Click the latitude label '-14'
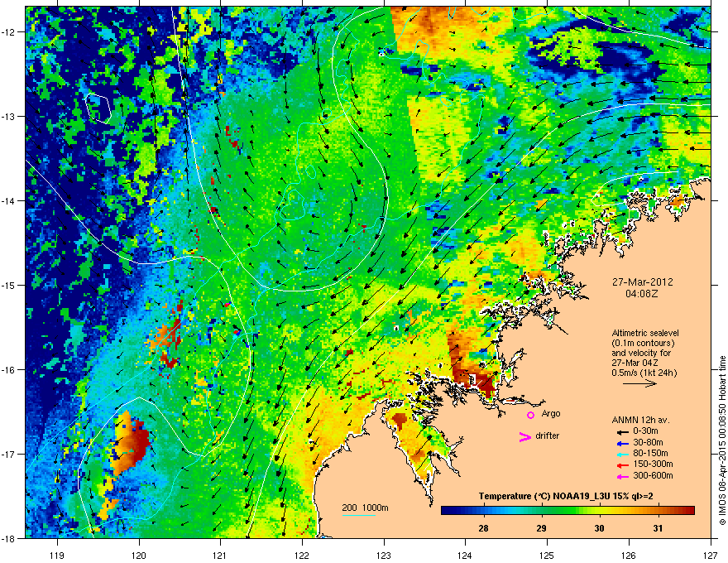 (x=9, y=201)
